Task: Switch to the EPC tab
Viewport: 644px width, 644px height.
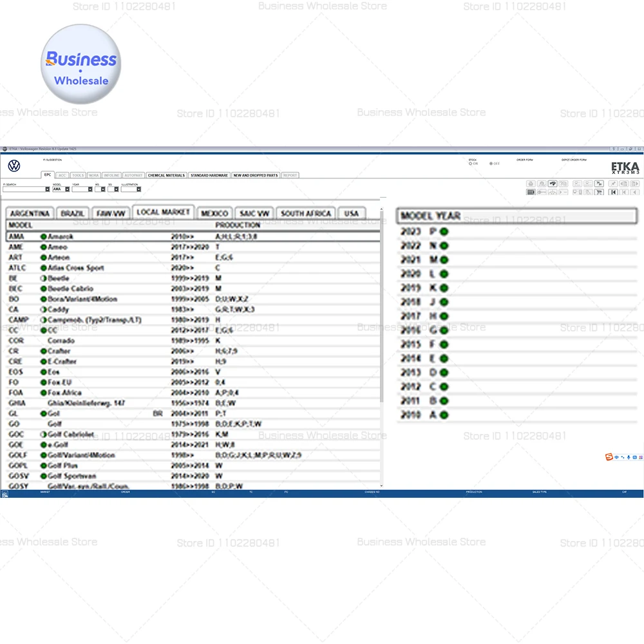Action: (x=48, y=175)
